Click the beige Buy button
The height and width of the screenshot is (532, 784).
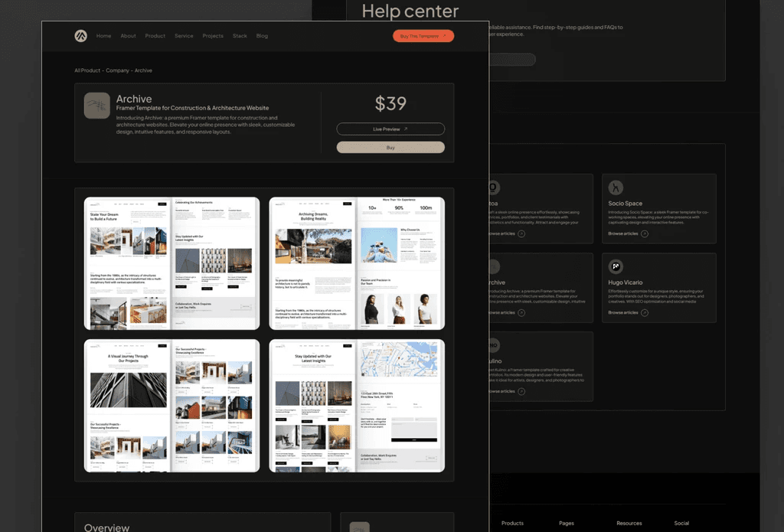tap(390, 148)
